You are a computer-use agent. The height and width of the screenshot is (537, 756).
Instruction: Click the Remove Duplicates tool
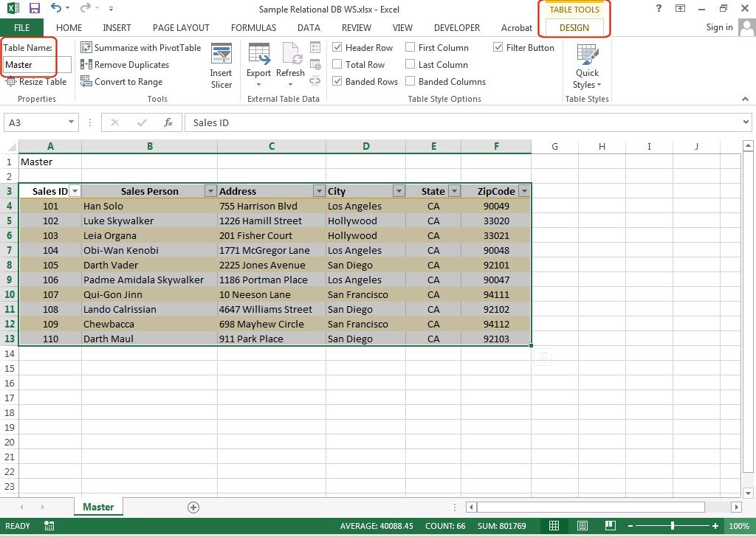[x=124, y=64]
